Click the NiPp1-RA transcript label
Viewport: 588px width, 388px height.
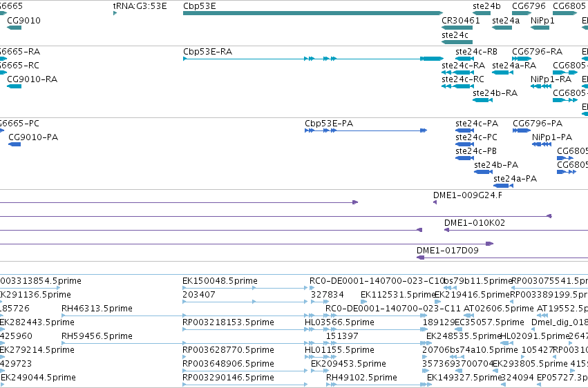point(551,79)
